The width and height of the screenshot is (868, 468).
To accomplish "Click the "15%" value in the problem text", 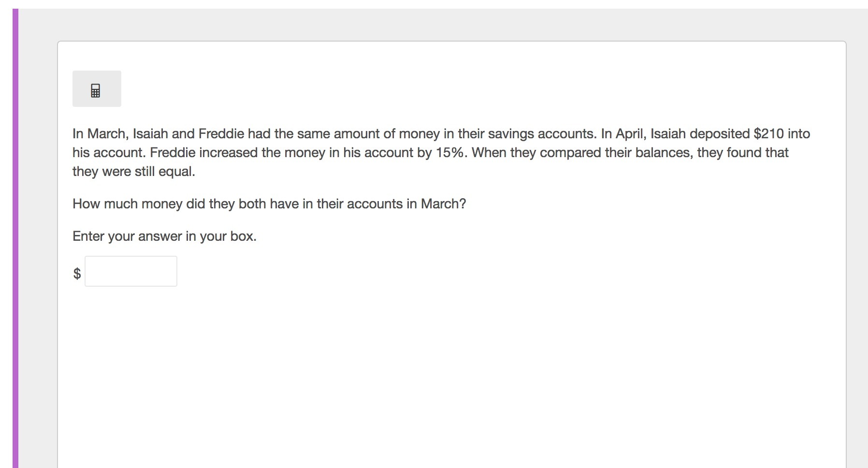I will tap(451, 152).
